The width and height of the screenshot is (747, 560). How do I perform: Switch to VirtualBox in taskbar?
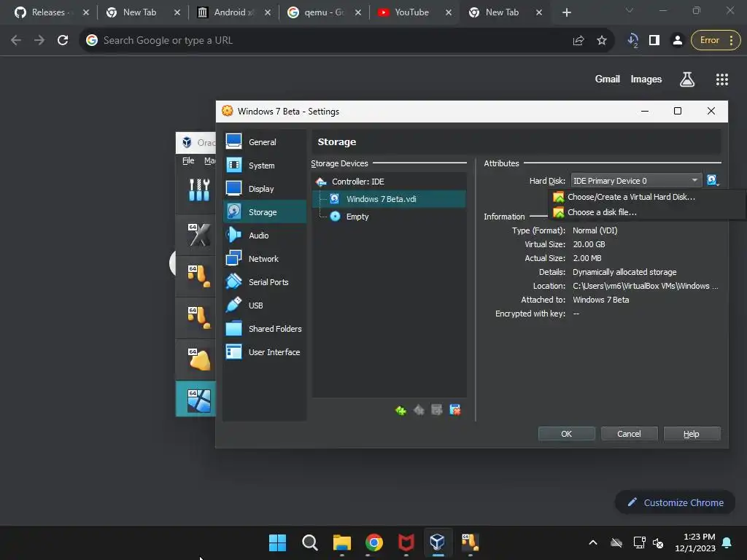pyautogui.click(x=438, y=542)
